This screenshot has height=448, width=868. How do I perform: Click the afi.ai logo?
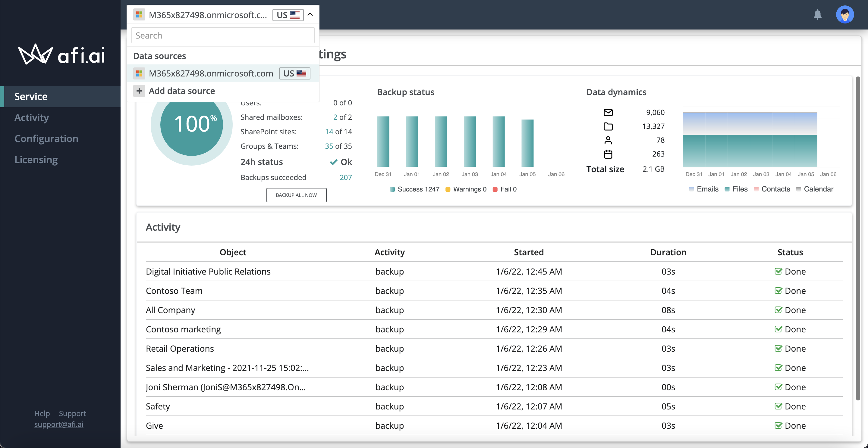[61, 54]
